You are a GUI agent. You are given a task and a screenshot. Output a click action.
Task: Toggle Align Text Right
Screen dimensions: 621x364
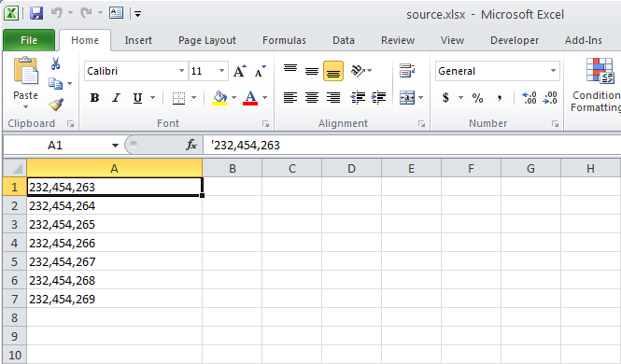point(333,97)
